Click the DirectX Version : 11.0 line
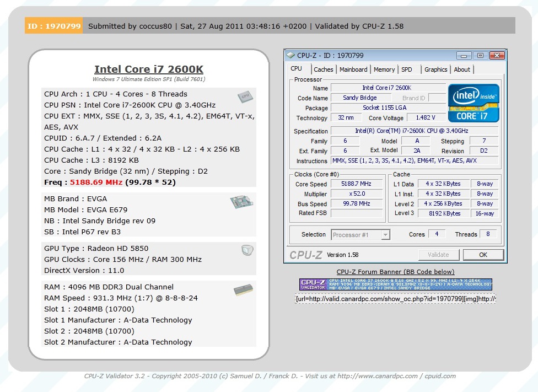The image size is (538, 392). [x=84, y=271]
